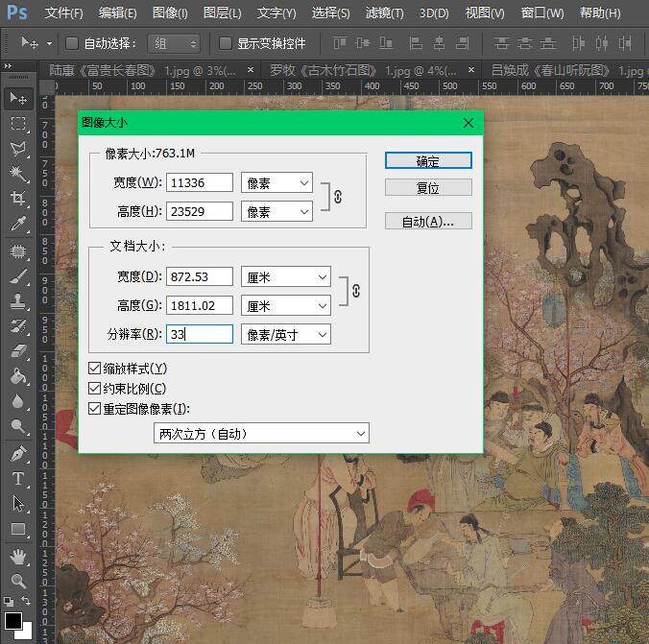Select the Paint Bucket tool
The height and width of the screenshot is (644, 649).
coord(18,376)
